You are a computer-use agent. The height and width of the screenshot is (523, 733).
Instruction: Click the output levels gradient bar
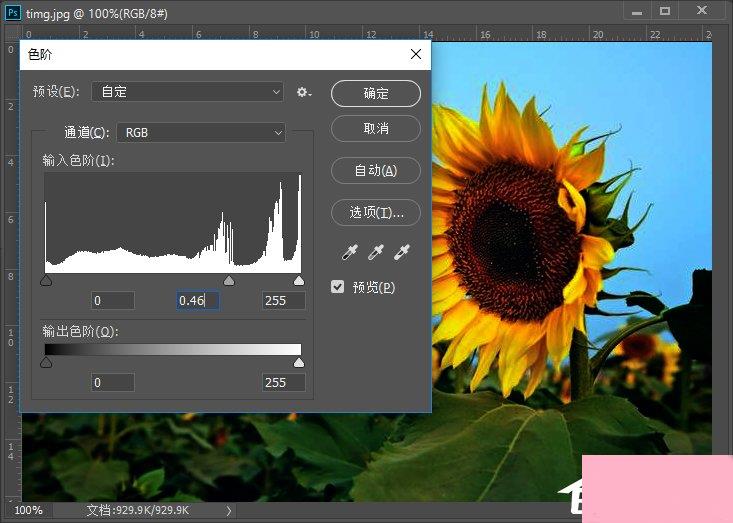[x=173, y=350]
